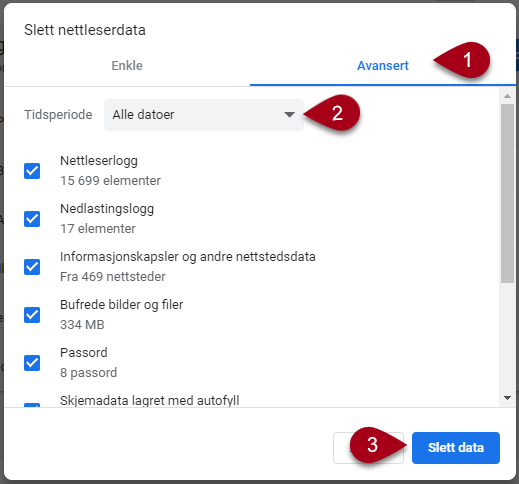
Task: Click the dropdown arrow next to Alle datoer
Action: point(289,115)
